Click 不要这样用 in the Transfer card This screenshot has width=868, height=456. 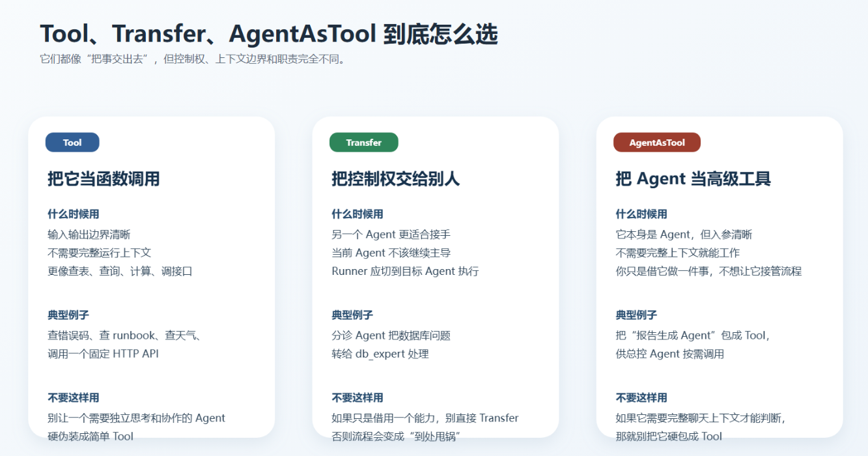pyautogui.click(x=357, y=398)
